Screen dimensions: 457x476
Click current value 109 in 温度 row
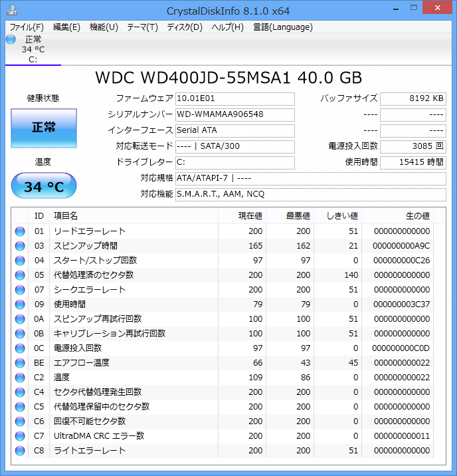pyautogui.click(x=256, y=378)
